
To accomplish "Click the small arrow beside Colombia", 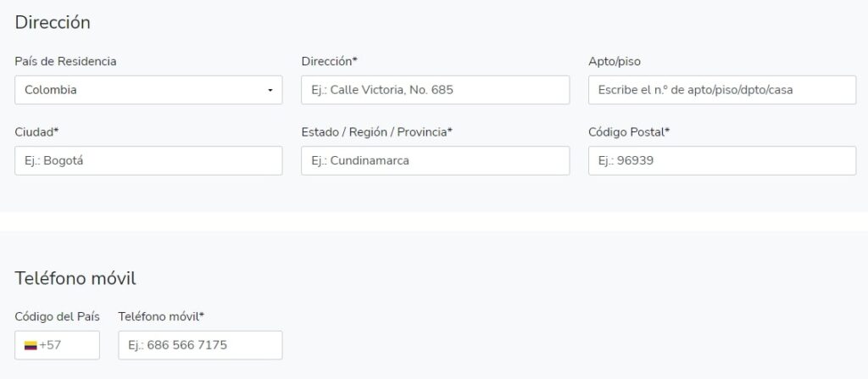I will (270, 90).
